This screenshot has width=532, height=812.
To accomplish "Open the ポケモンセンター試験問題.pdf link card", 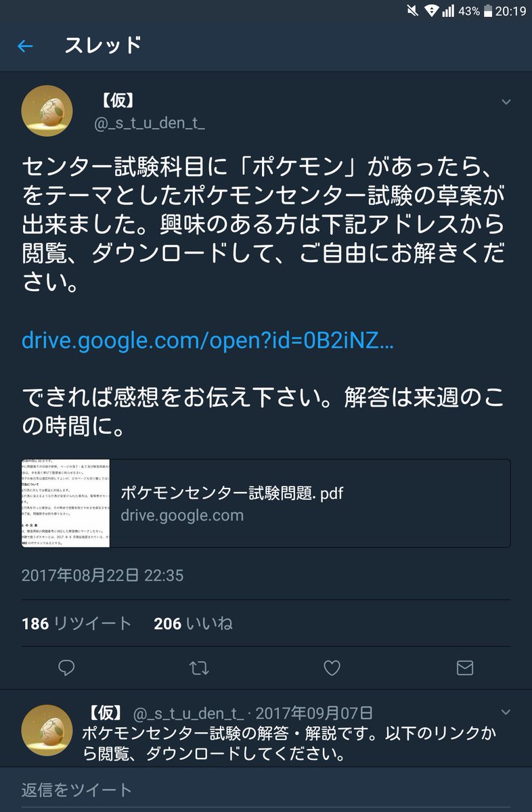I will [x=266, y=503].
